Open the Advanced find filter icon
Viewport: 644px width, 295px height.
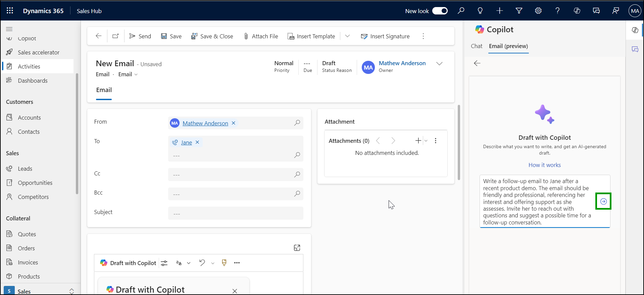pyautogui.click(x=519, y=11)
